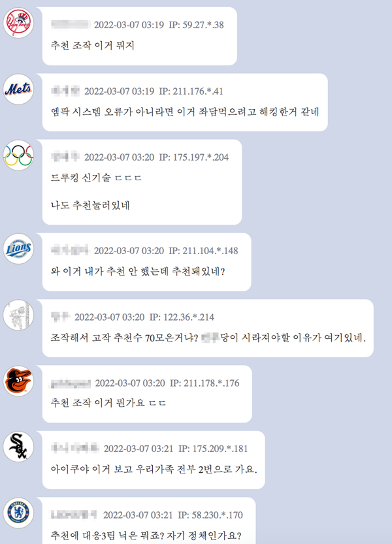Click the comment mentioning 엠팍 시스템 오류
Viewport: 392px width, 544px height.
185,112
